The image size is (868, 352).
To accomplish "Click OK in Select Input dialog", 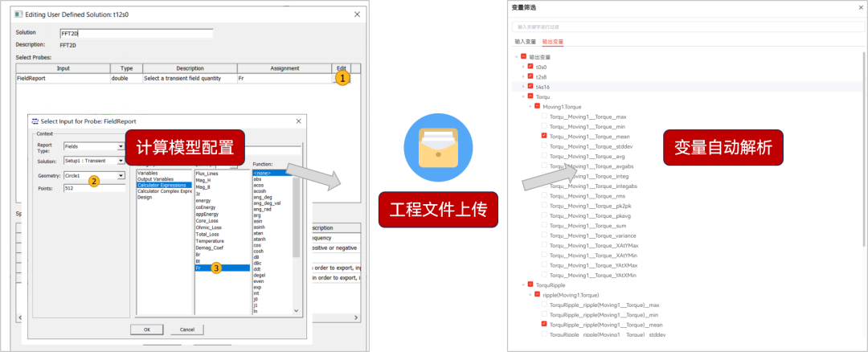I will 147,329.
